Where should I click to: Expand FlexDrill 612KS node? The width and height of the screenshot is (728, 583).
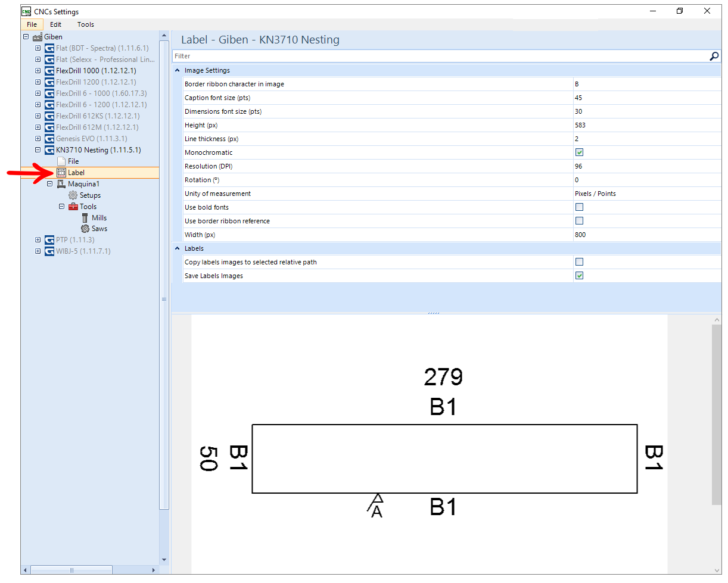coord(38,116)
